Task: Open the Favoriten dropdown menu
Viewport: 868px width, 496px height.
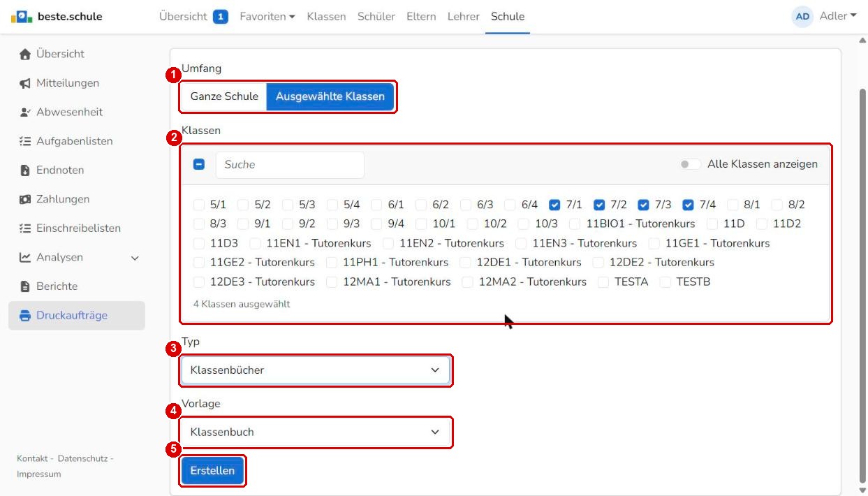Action: click(267, 17)
